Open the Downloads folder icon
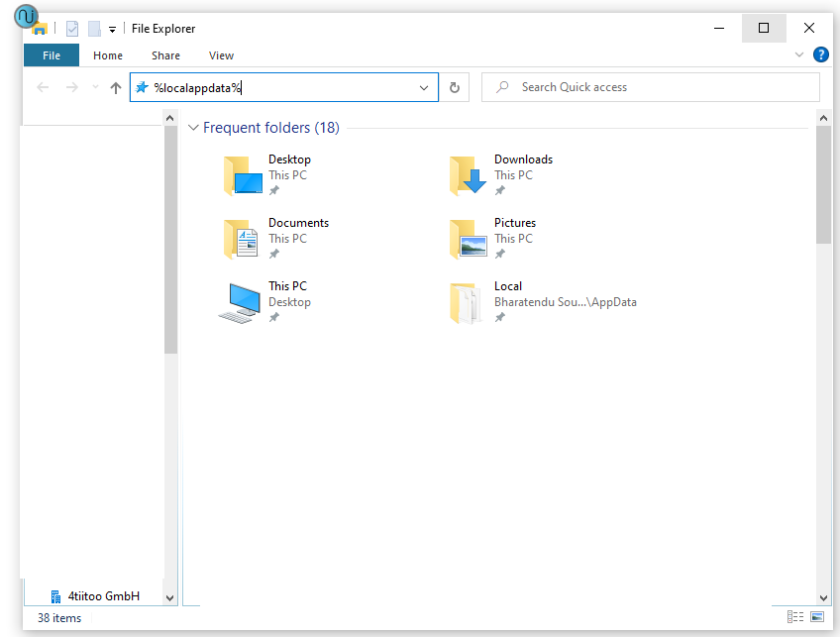The height and width of the screenshot is (637, 840). [469, 175]
